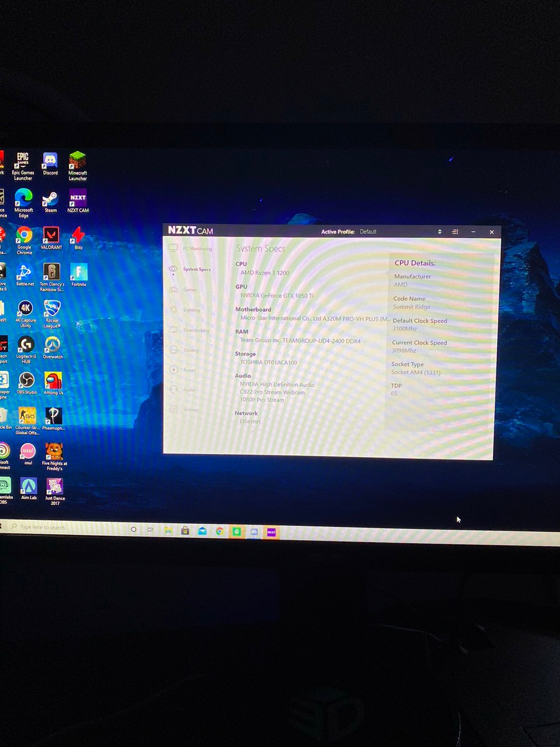Open Five Nights at Freddy's desktop icon
The width and height of the screenshot is (560, 747).
point(54,456)
